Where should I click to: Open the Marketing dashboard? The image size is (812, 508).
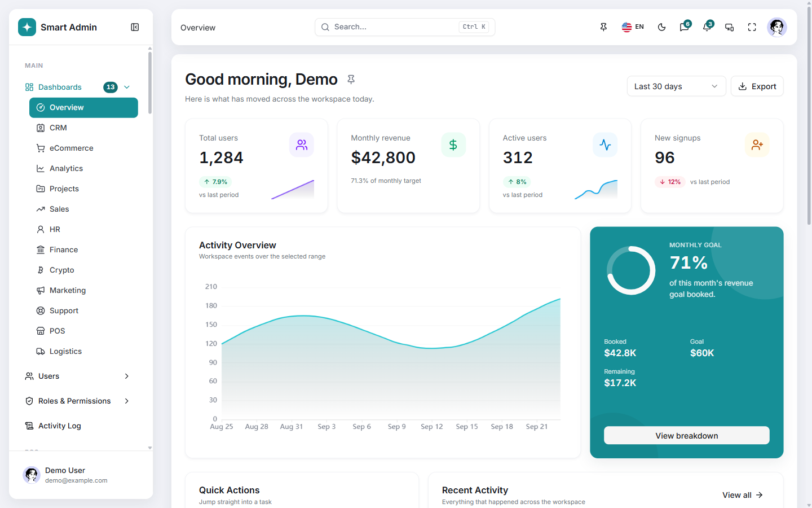tap(83, 291)
